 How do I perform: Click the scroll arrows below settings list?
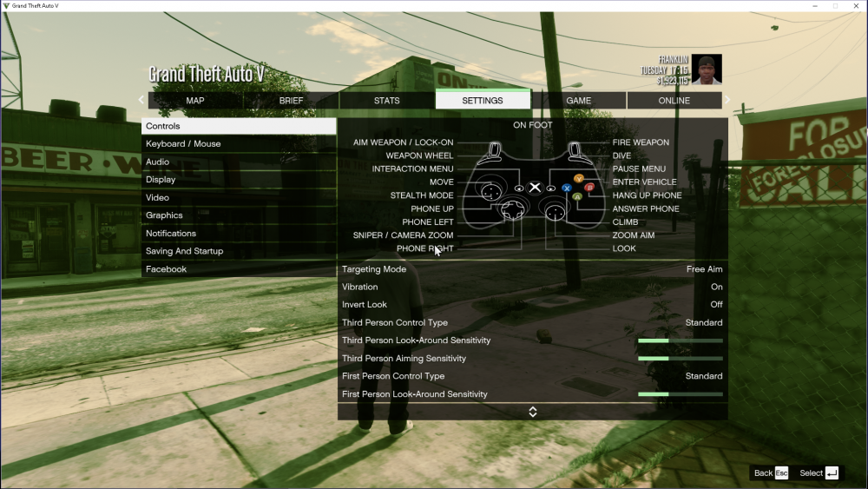[x=533, y=412]
